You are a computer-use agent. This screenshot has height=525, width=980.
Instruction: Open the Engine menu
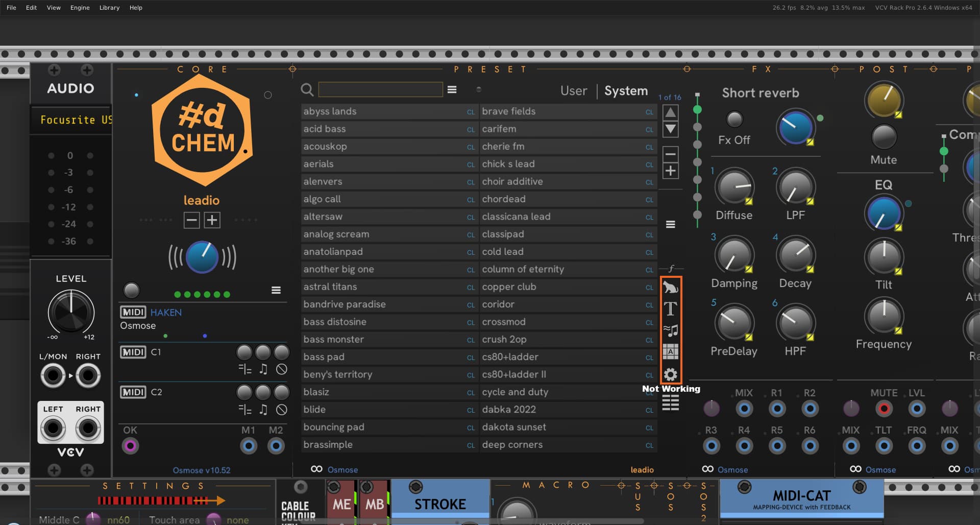[x=80, y=8]
